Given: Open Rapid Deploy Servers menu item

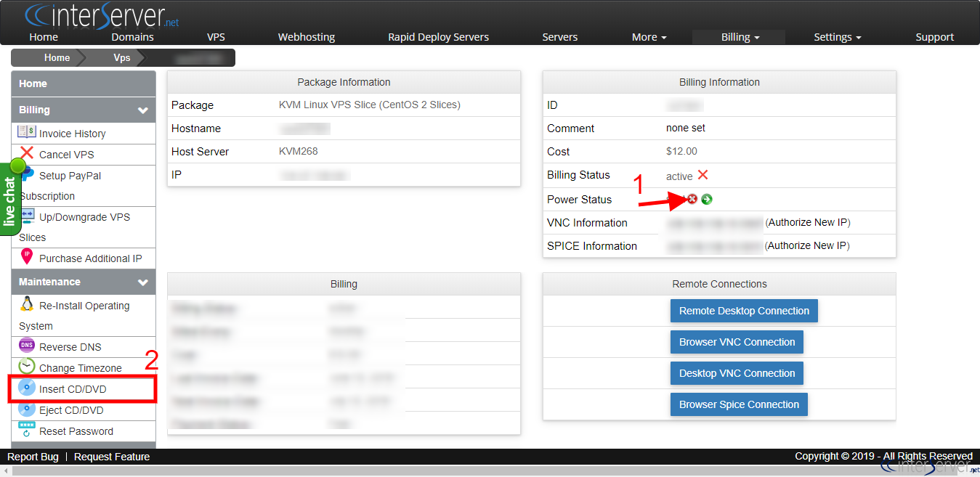Looking at the screenshot, I should click(x=438, y=37).
